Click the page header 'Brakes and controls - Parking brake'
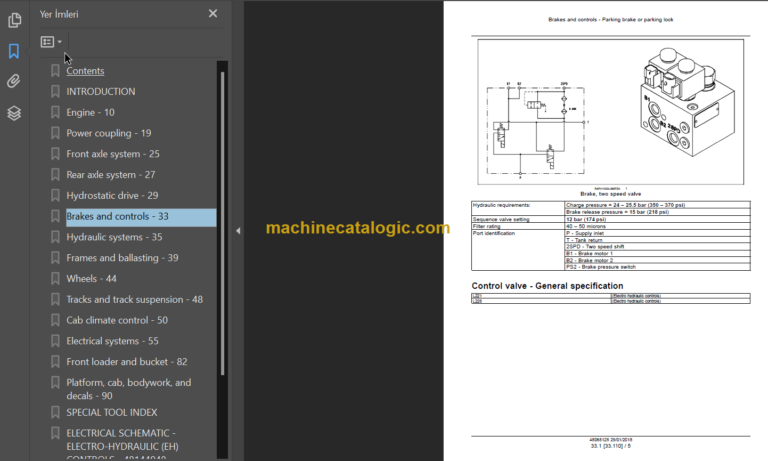 click(610, 20)
